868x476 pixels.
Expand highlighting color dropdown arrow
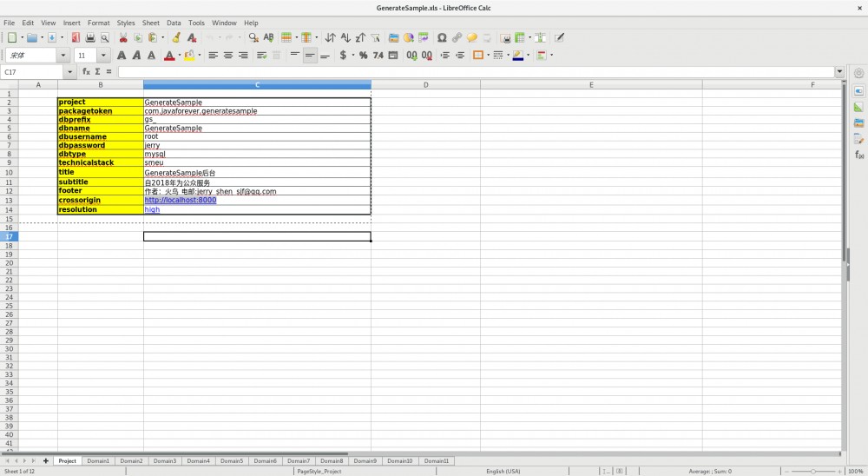click(x=199, y=55)
